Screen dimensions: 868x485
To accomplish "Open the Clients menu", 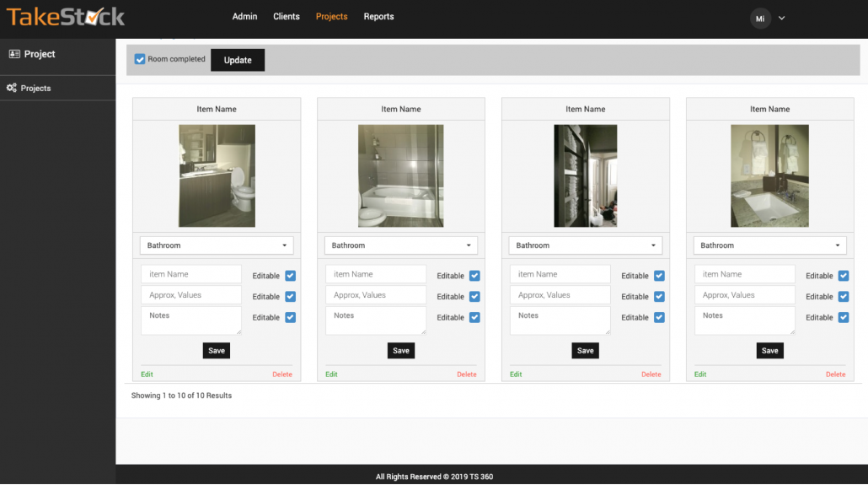I will tap(287, 17).
